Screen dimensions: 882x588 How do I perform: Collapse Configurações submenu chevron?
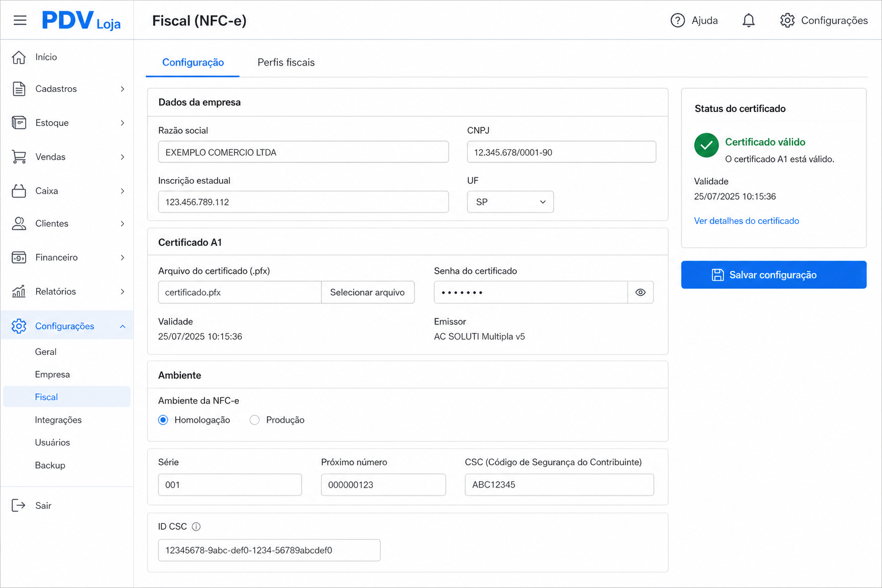click(x=122, y=326)
